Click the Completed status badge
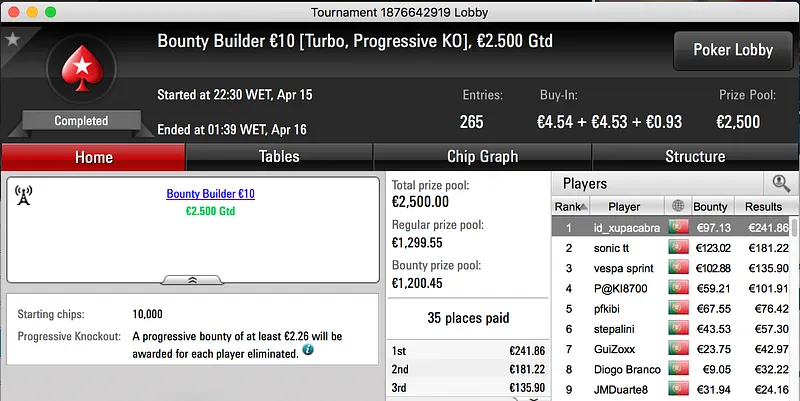The height and width of the screenshot is (401, 800). point(81,121)
